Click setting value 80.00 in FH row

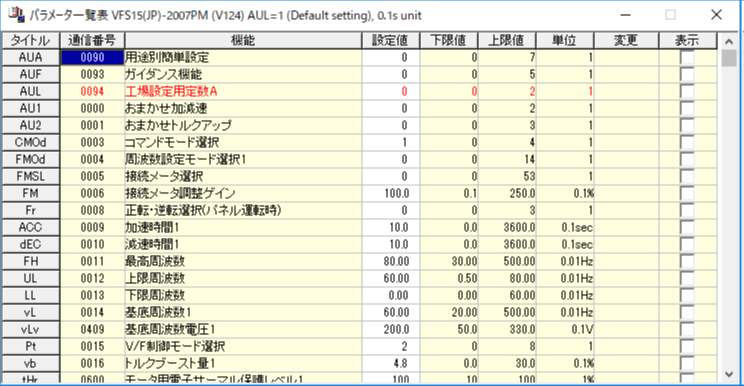pos(391,261)
